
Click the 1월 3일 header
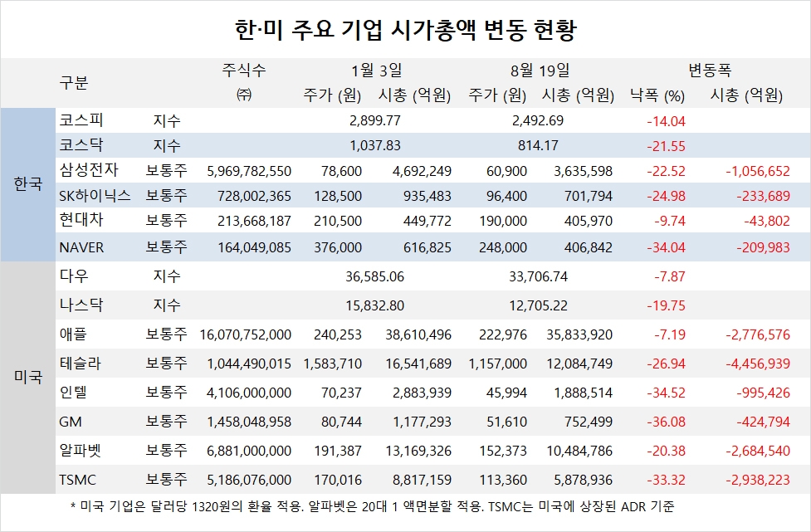[377, 70]
